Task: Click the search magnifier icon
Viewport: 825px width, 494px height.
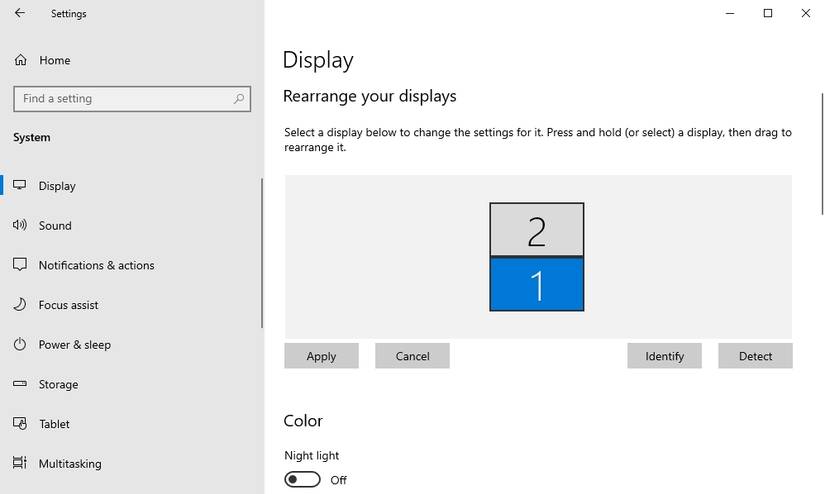Action: pos(239,99)
